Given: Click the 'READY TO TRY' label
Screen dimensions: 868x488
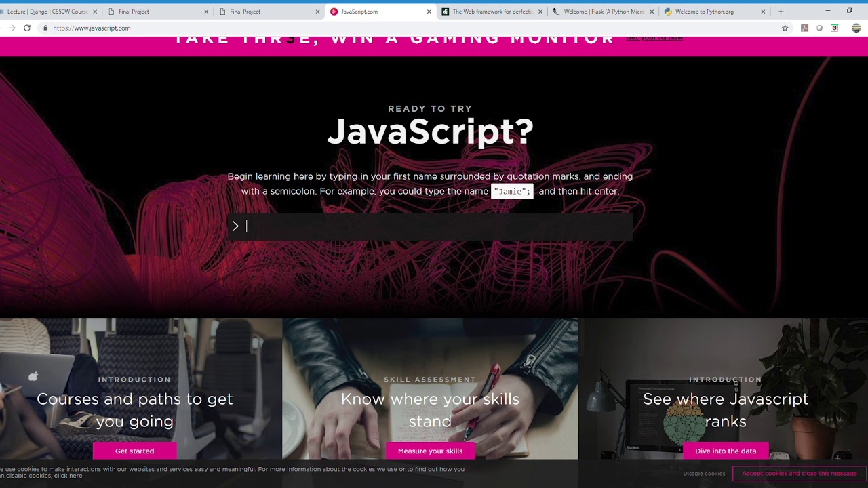Looking at the screenshot, I should point(430,108).
